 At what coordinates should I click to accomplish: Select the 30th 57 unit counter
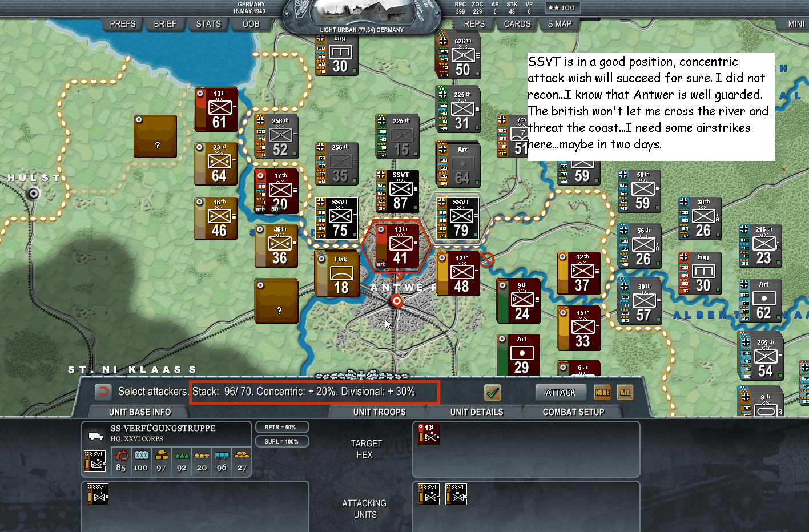[x=639, y=301]
